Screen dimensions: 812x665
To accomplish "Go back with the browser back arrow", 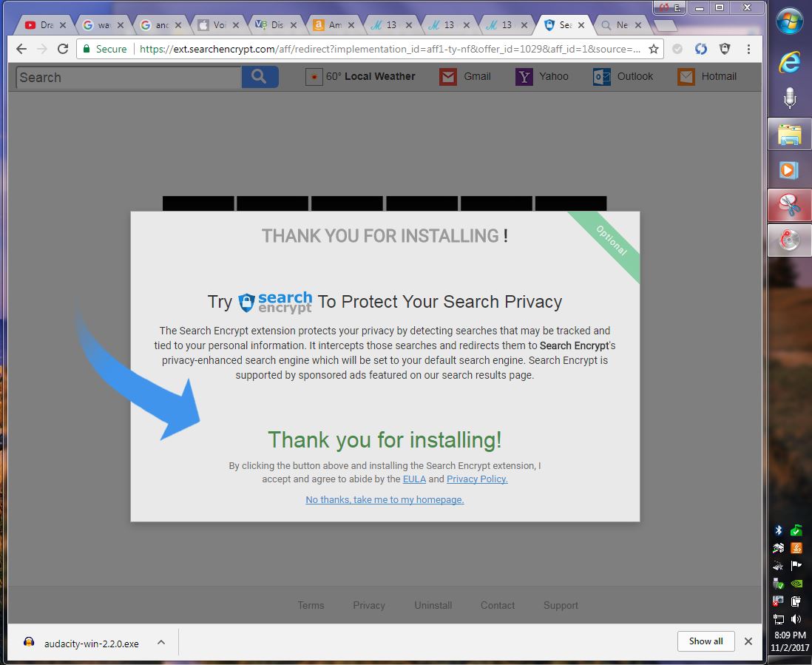I will coord(21,49).
